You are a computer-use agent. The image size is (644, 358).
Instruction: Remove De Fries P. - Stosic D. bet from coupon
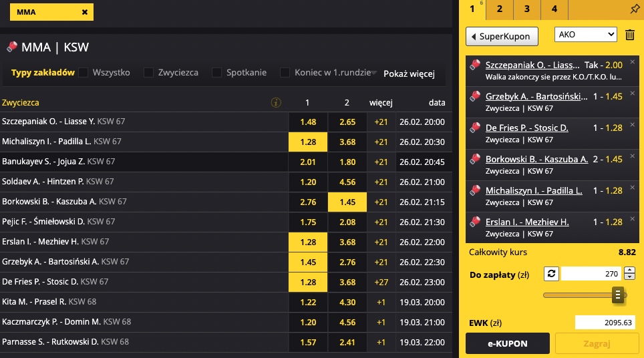[x=633, y=125]
